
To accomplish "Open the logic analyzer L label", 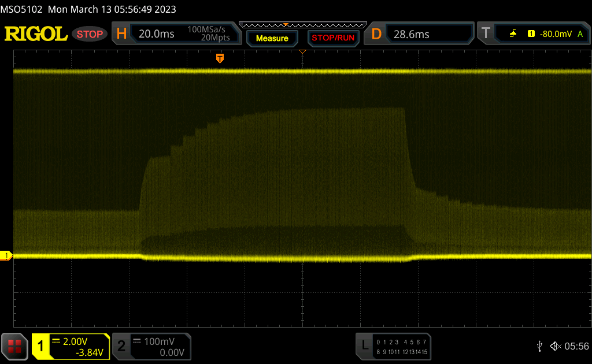I will pyautogui.click(x=365, y=345).
